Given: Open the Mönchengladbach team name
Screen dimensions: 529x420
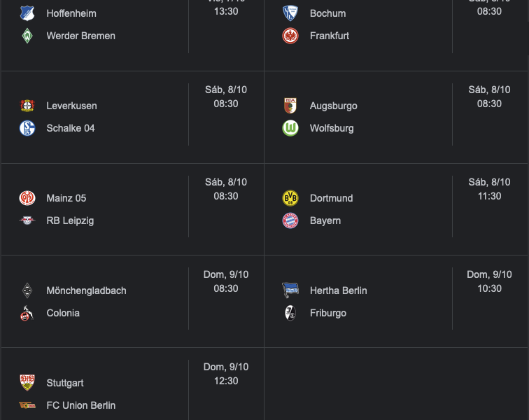Looking at the screenshot, I should tap(86, 290).
